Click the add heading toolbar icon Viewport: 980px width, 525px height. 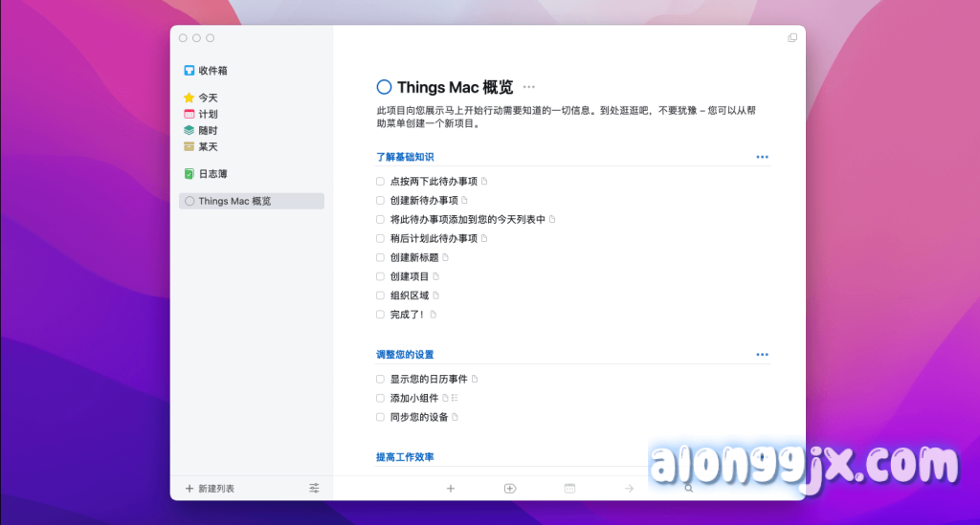click(510, 488)
